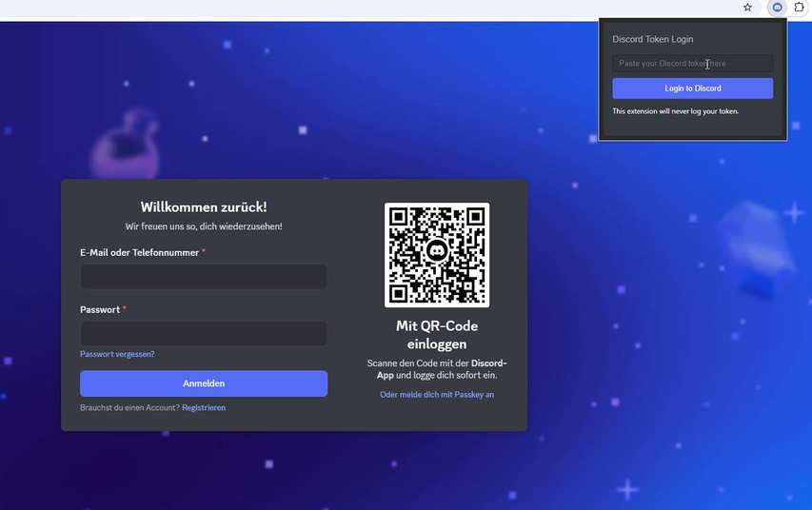Click 'Wir freuen uns so, dich wiederzusehen!' text
The image size is (812, 510).
tap(204, 226)
